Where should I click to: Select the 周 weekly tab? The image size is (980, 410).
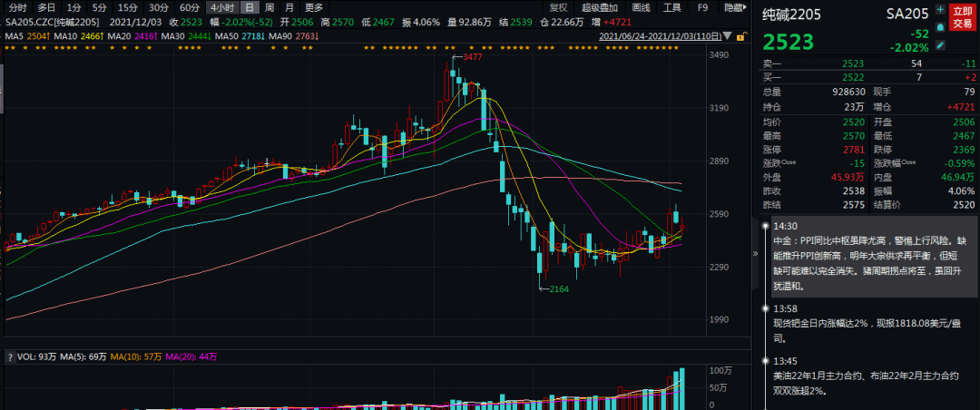coord(269,6)
